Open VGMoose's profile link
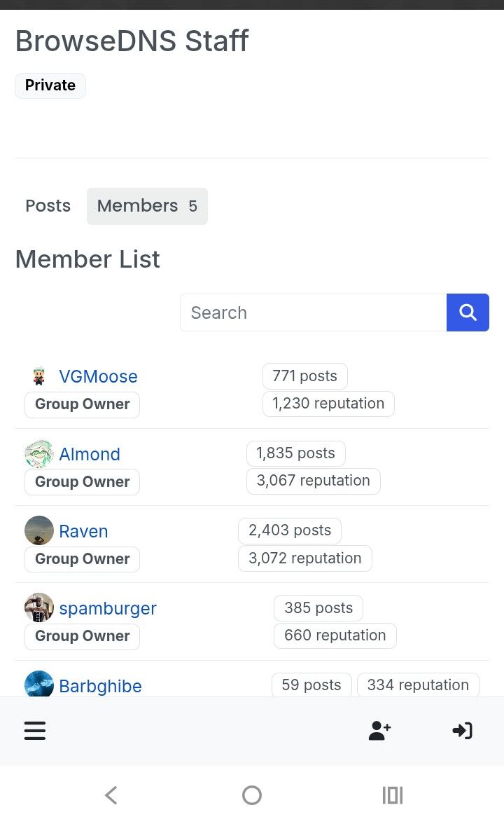Viewport: 504px width, 824px height. tap(98, 376)
